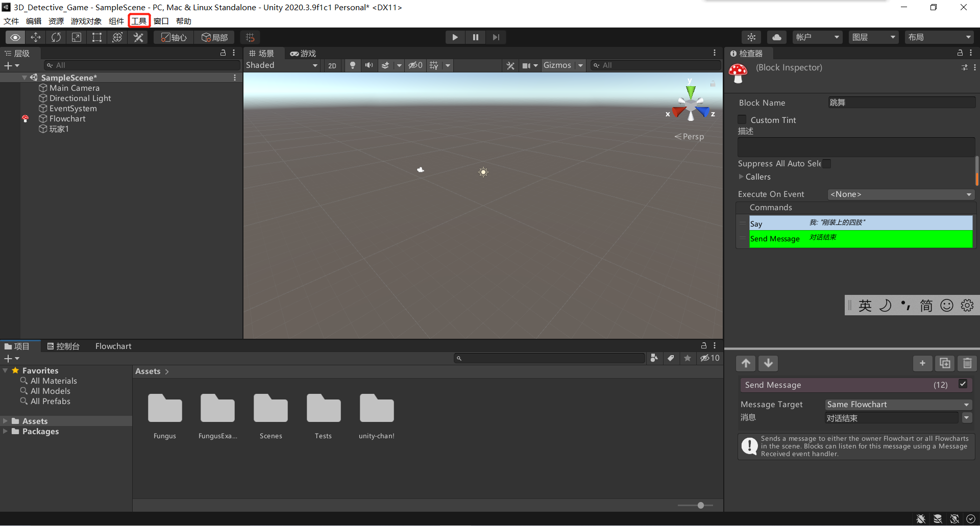This screenshot has width=980, height=526.
Task: Open the 工具 menu in the menu bar
Action: coord(138,21)
